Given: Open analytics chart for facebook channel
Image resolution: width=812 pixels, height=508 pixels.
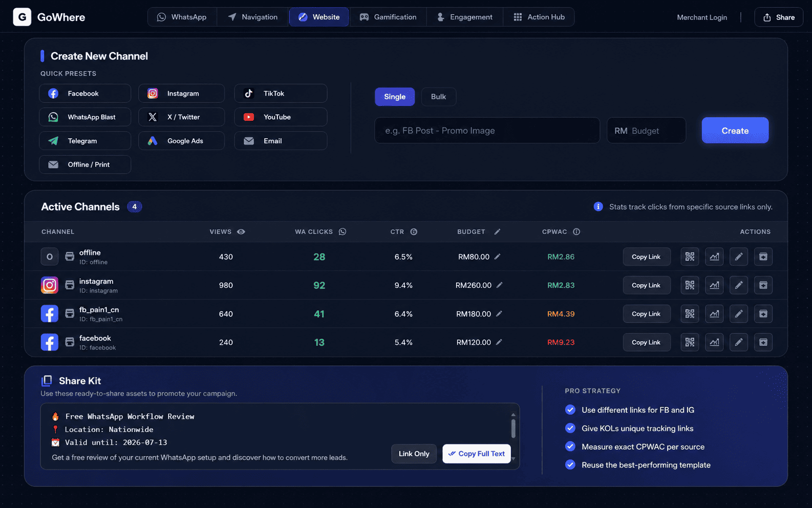Looking at the screenshot, I should tap(714, 342).
